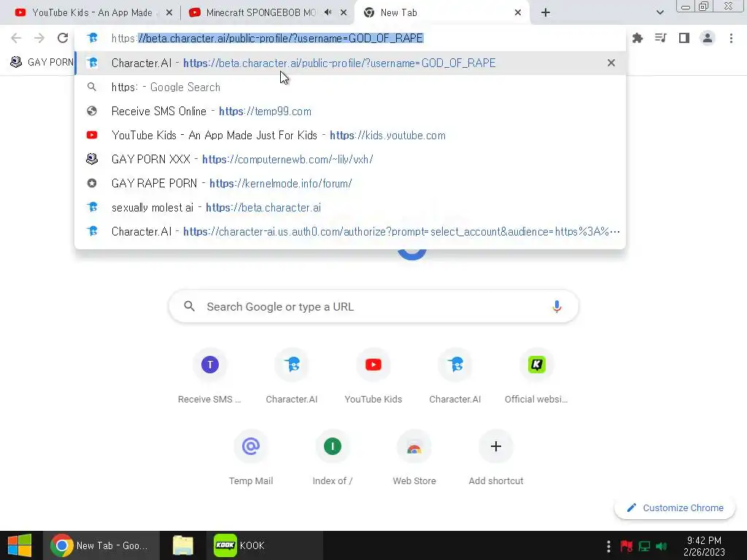Select the kernelmode.info forum suggestion

[350, 183]
